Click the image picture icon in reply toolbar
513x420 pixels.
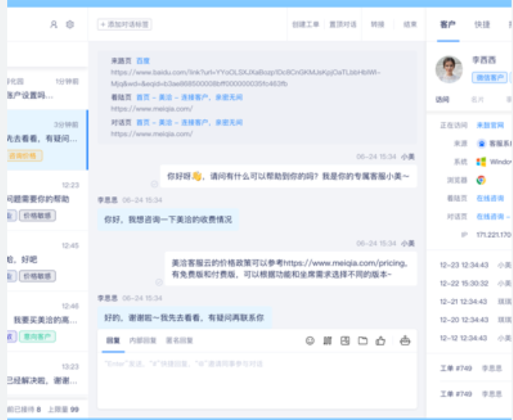345,341
